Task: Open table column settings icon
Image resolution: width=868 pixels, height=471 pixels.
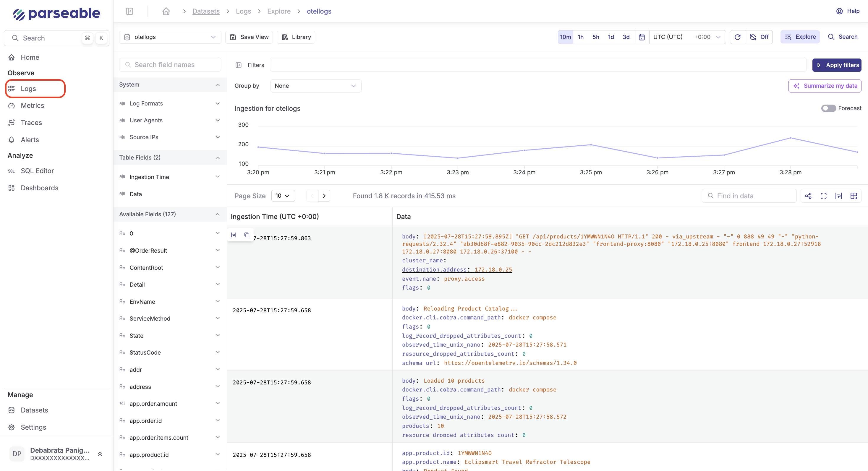Action: tap(854, 196)
